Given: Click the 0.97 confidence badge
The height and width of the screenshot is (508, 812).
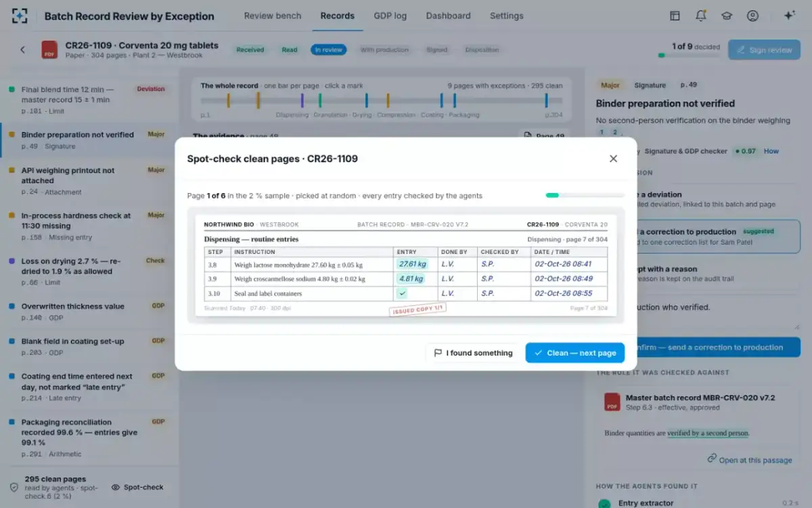Looking at the screenshot, I should pos(745,151).
